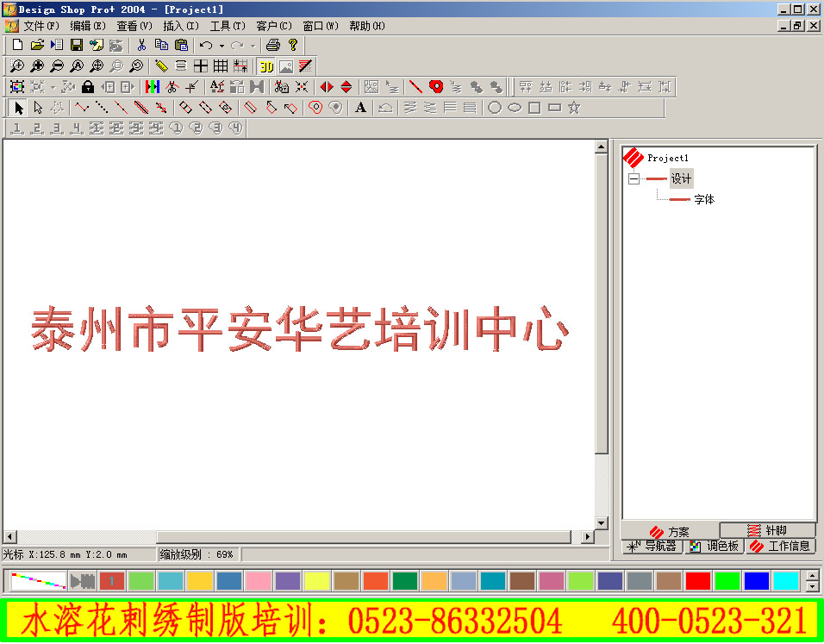Select the lettering tool (A icon)
This screenshot has height=644, width=824.
pos(360,107)
